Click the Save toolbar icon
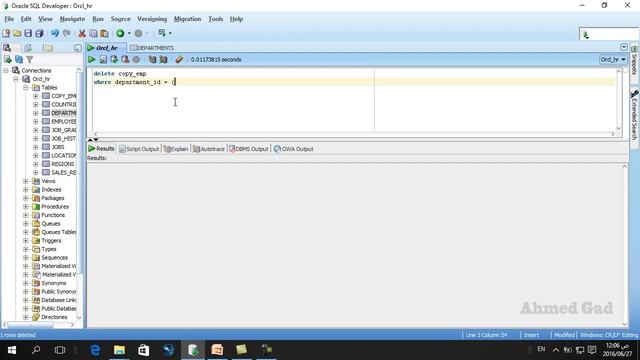Viewport: 640px width, 360px height. (28, 33)
